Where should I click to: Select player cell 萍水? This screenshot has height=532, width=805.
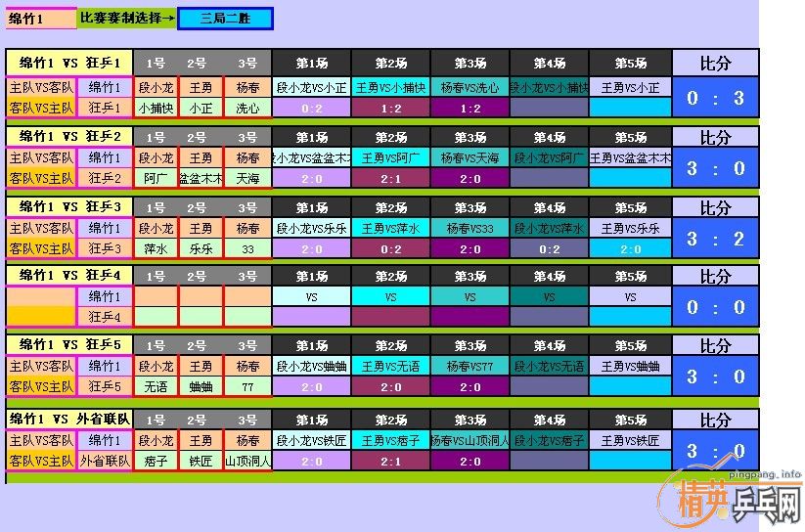point(157,248)
